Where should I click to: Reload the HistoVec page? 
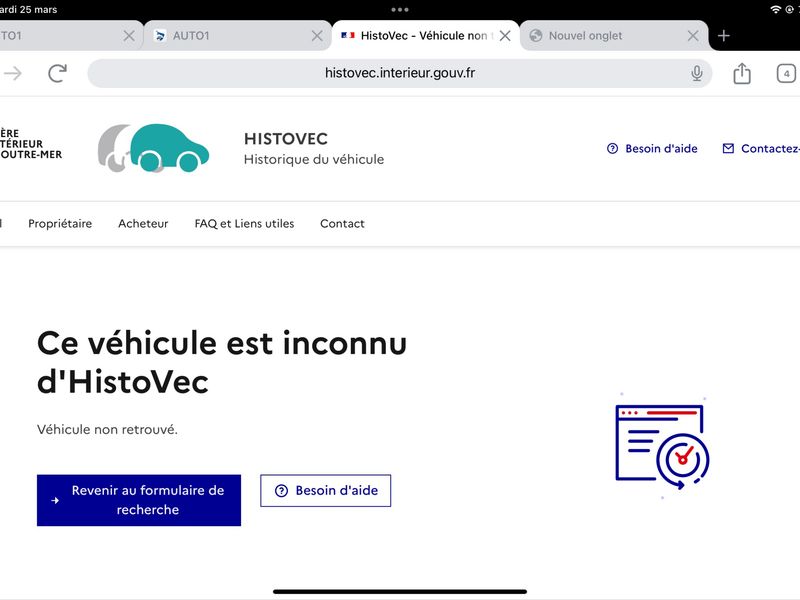point(58,73)
